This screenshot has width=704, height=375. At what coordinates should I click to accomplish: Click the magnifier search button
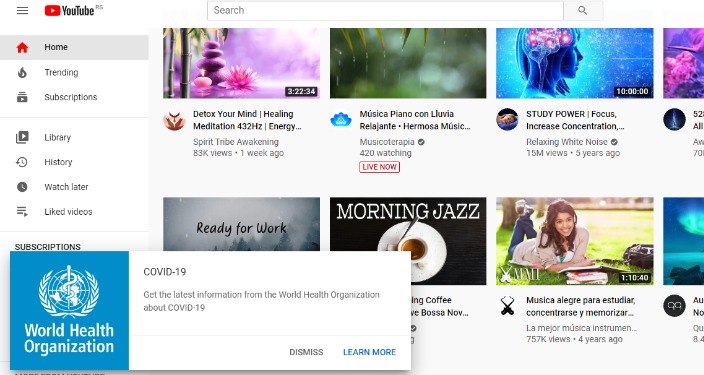coord(583,10)
